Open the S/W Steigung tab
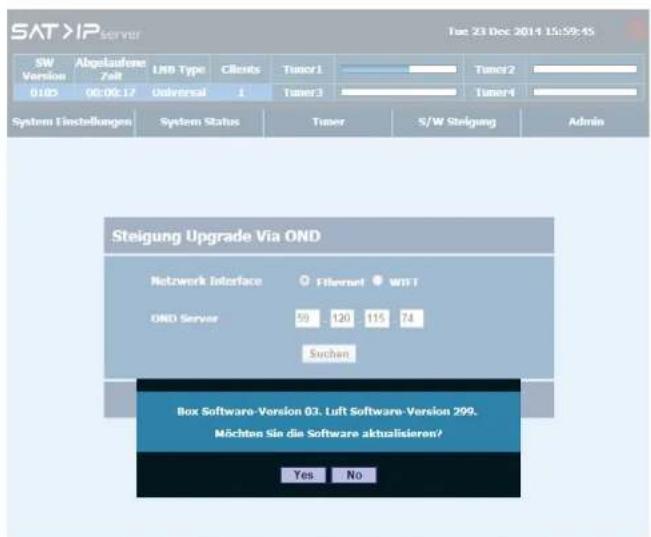 [457, 122]
